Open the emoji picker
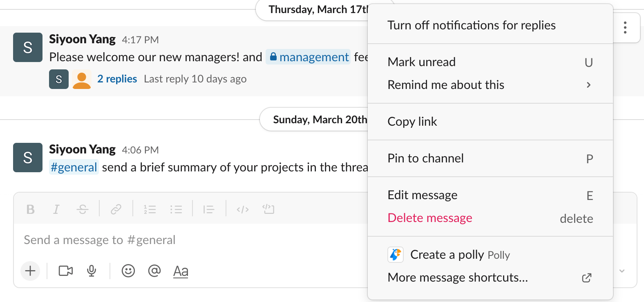 point(128,271)
